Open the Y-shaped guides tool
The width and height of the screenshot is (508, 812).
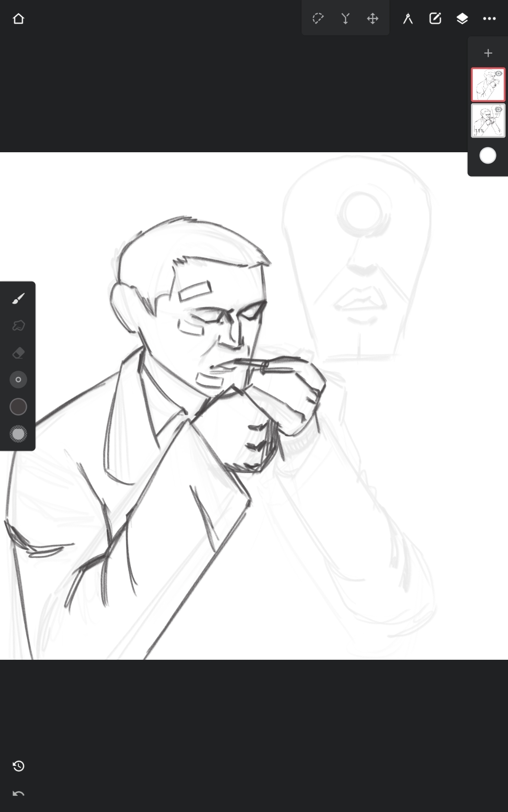(x=345, y=19)
